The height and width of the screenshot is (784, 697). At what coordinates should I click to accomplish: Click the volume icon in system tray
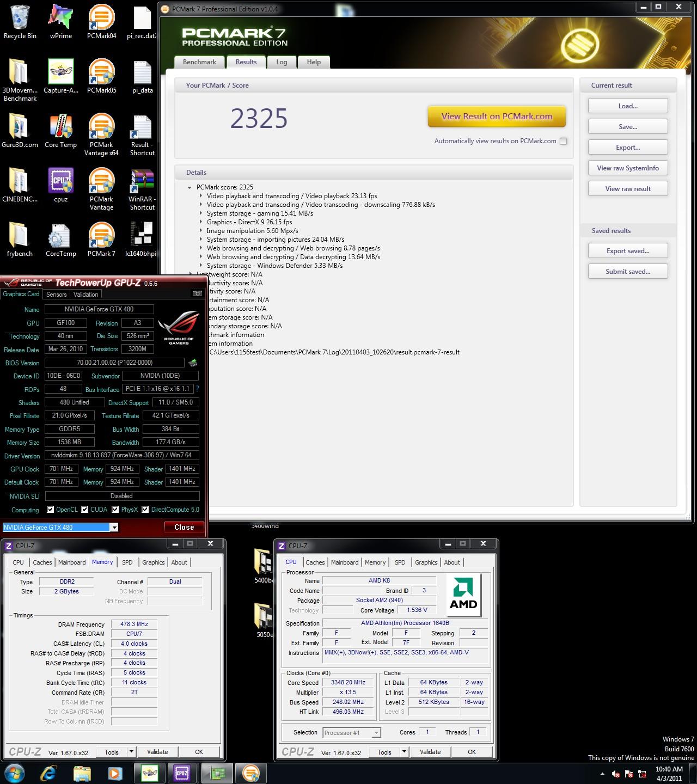pyautogui.click(x=615, y=774)
